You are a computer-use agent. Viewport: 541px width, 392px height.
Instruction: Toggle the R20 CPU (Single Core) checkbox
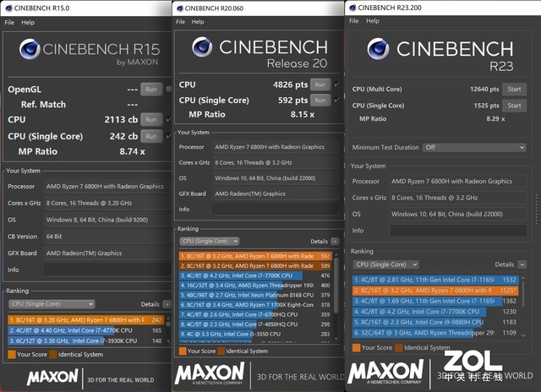tap(336, 100)
